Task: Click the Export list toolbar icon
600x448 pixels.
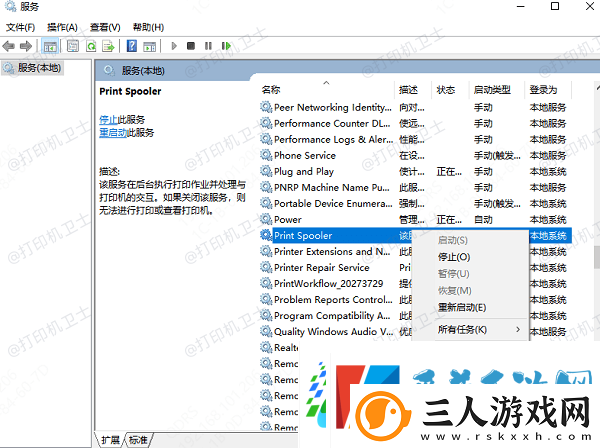Action: [109, 46]
